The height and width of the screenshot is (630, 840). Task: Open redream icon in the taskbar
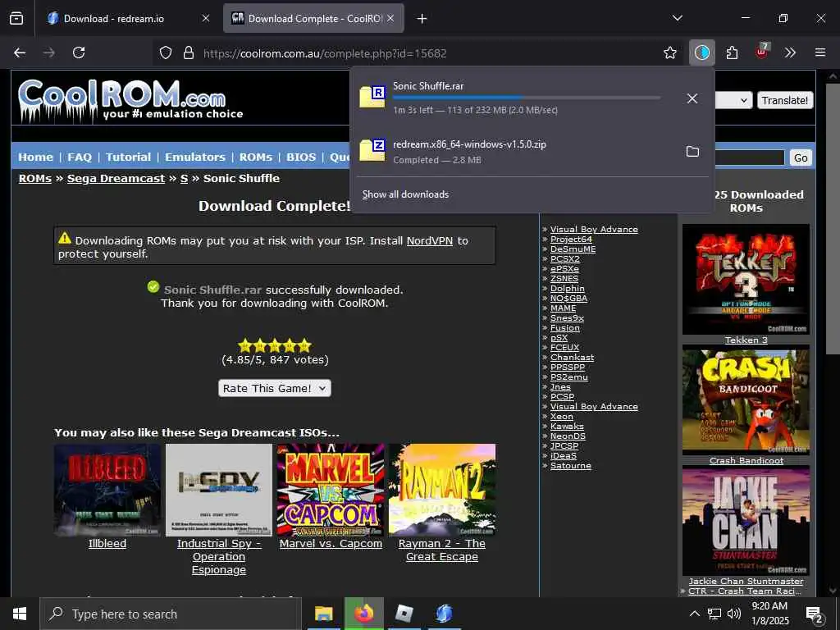click(x=444, y=614)
